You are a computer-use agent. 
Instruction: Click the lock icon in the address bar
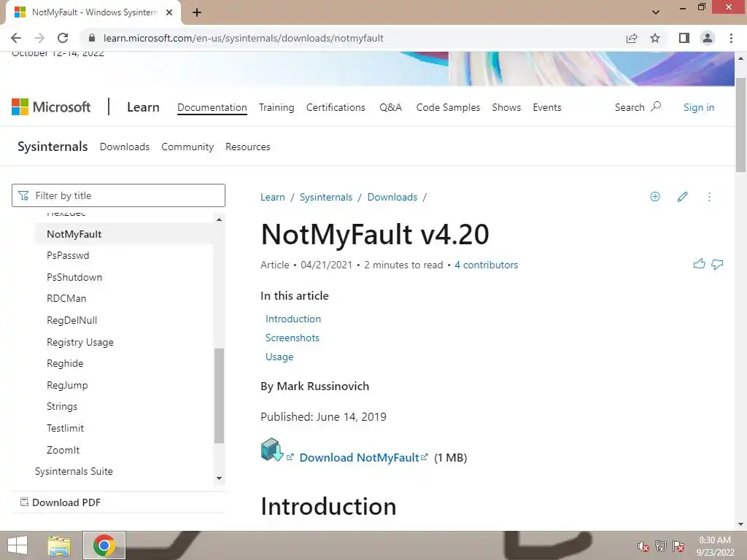click(x=92, y=38)
